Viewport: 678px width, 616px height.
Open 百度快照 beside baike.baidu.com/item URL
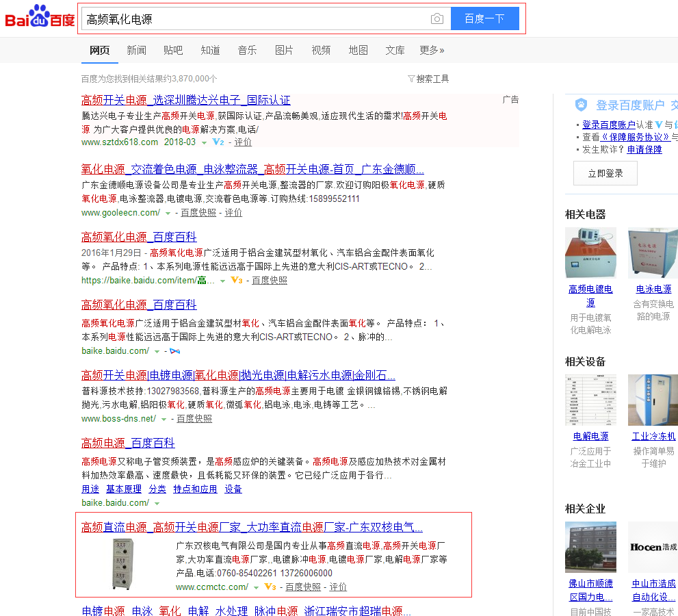pyautogui.click(x=270, y=281)
